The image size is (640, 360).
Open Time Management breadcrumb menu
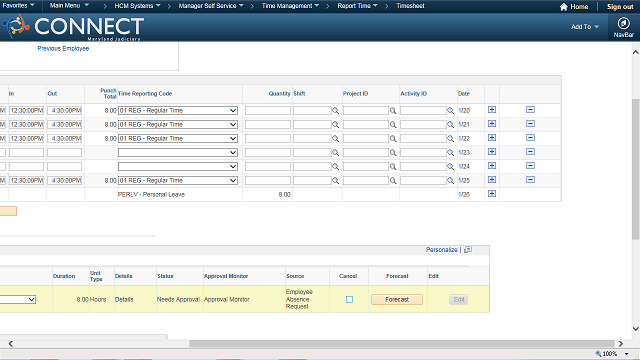290,6
